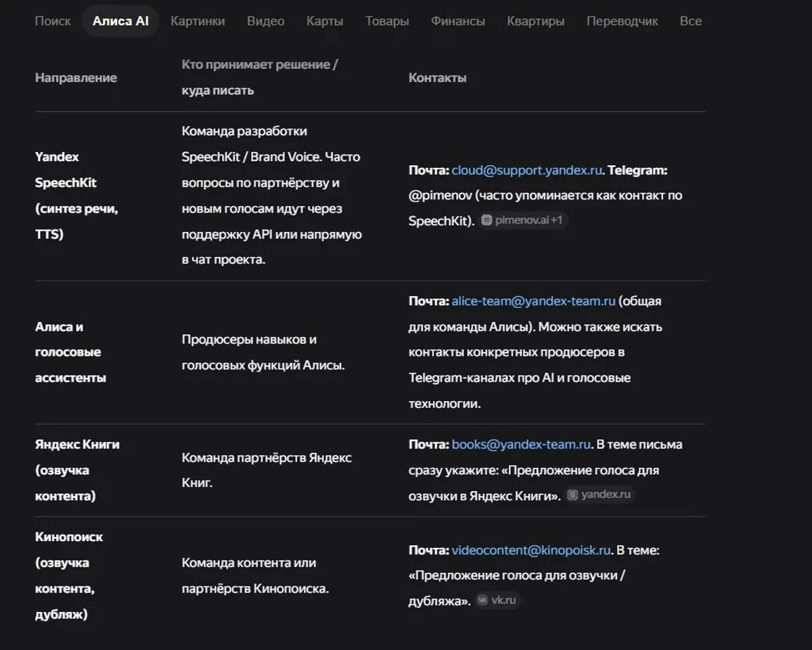Select the Яндекс Книги row title
This screenshot has width=812, height=650.
coord(77,470)
